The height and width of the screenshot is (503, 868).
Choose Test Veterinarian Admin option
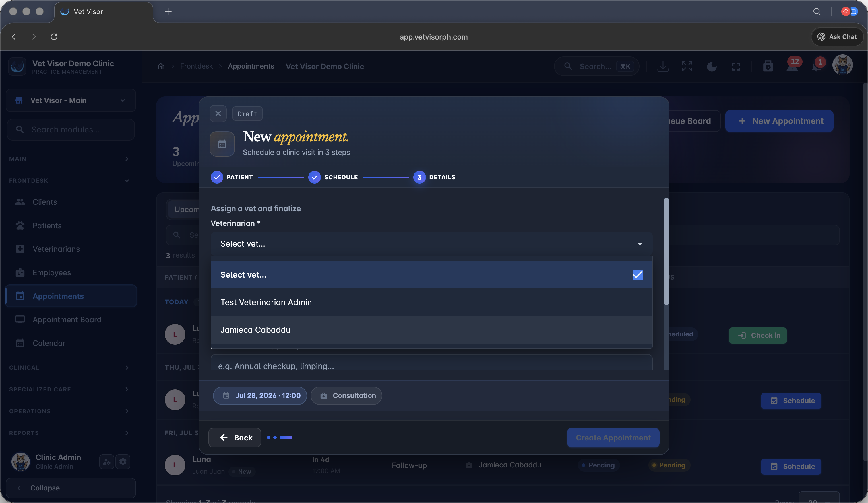(432, 302)
